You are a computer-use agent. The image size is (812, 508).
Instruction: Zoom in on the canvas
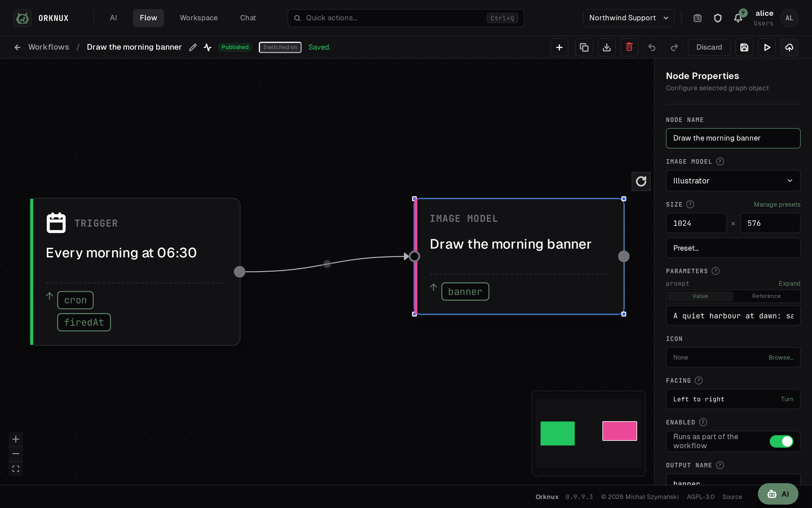tap(16, 439)
